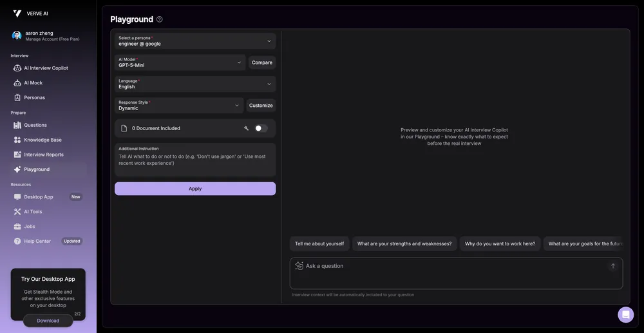Click the Compare button
The height and width of the screenshot is (333, 644).
(262, 62)
